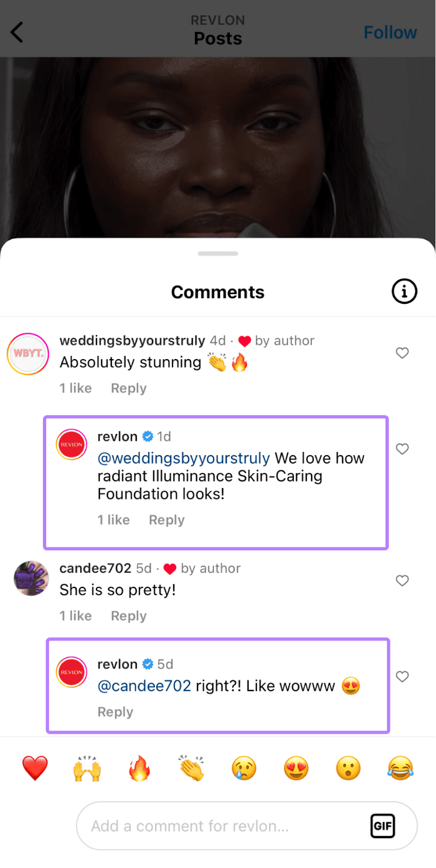Image resolution: width=436 pixels, height=868 pixels.
Task: Tap the Add a comment input field
Action: pos(217,825)
